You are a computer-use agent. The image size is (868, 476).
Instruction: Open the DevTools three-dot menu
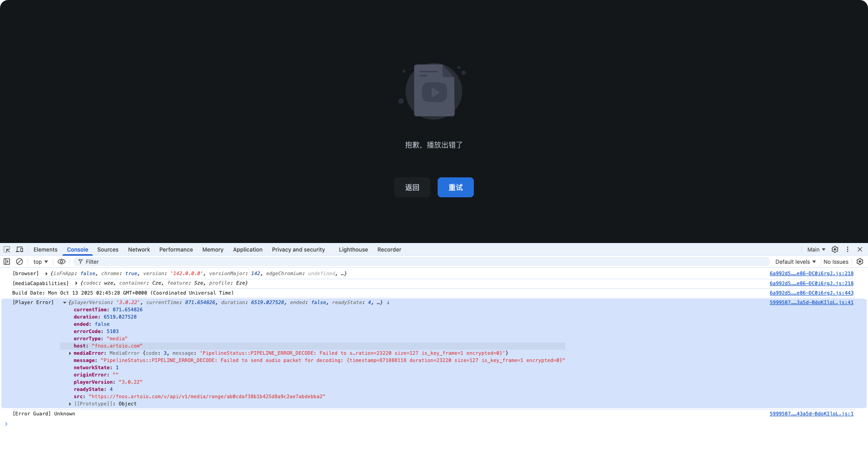coord(848,249)
